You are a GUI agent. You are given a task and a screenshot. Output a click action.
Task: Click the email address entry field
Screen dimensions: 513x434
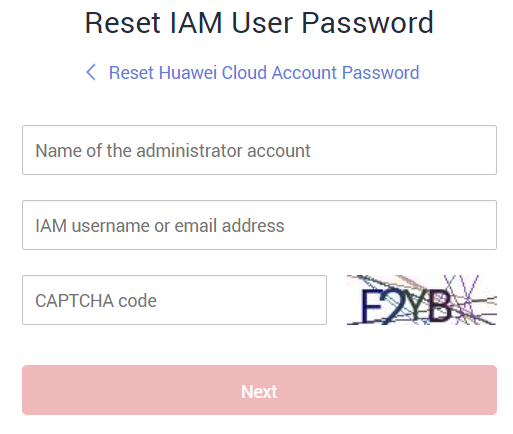pos(259,225)
